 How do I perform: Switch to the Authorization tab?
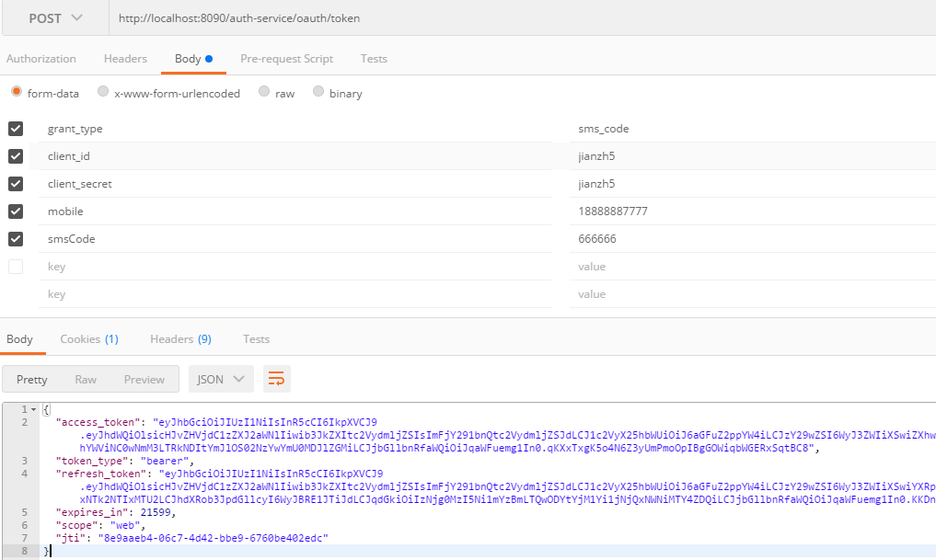pyautogui.click(x=41, y=58)
